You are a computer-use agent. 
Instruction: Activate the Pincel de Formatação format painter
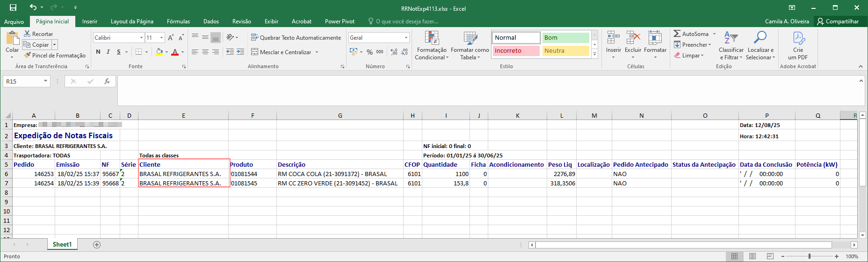click(x=55, y=56)
